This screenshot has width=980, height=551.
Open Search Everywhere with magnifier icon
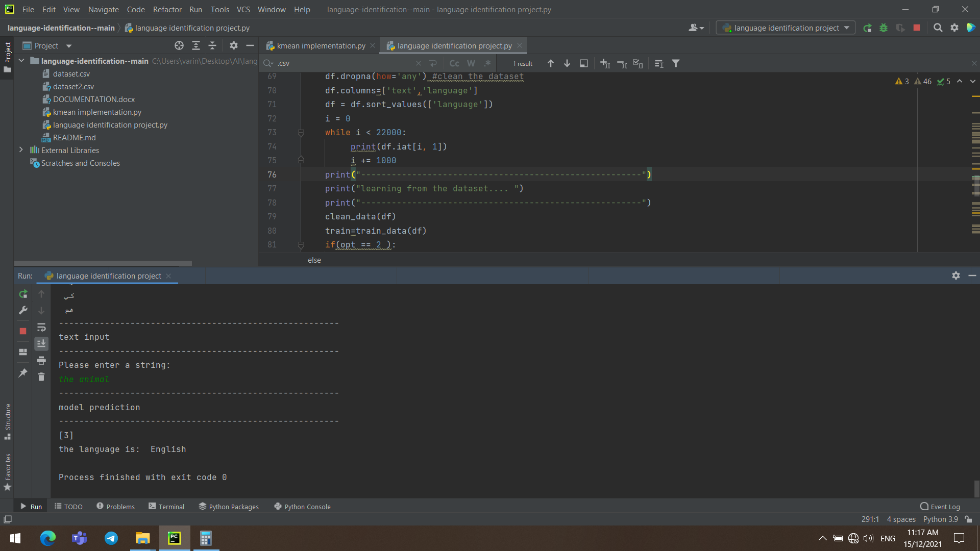click(938, 28)
